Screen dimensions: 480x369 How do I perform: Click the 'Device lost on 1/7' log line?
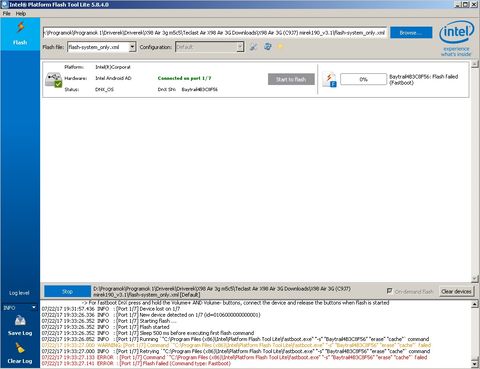(x=111, y=309)
